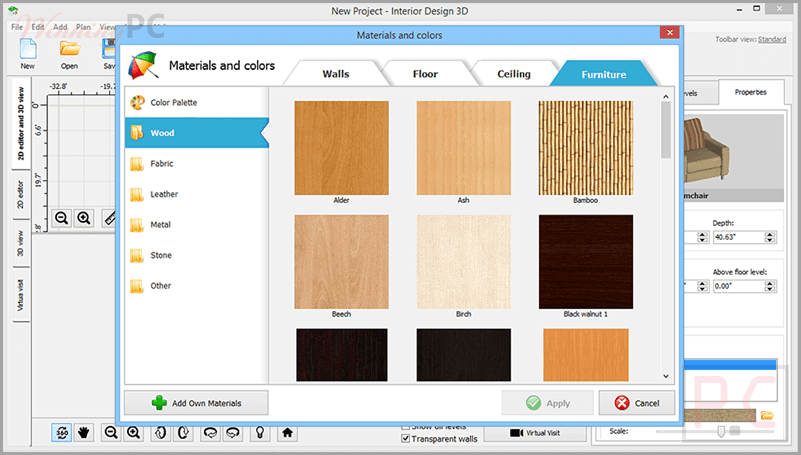Select 2D editor and 3D view tab
Viewport: 801px width, 455px height.
[21, 124]
